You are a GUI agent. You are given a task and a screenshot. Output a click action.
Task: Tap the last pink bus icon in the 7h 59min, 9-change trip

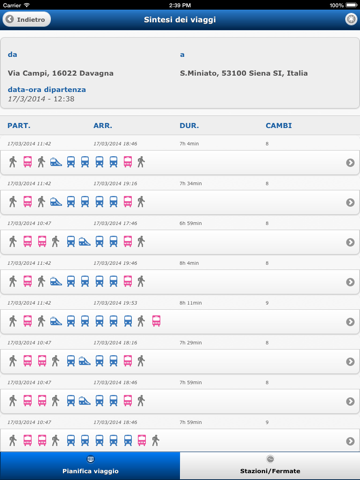pyautogui.click(x=142, y=440)
